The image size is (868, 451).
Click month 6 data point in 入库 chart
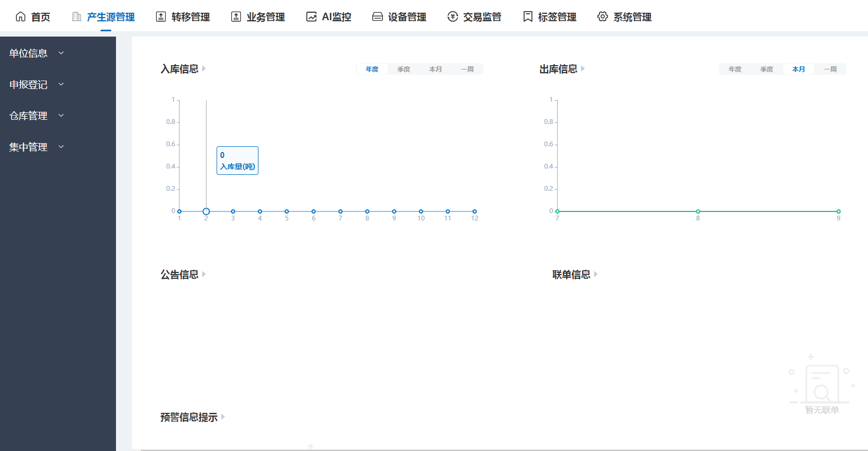314,211
